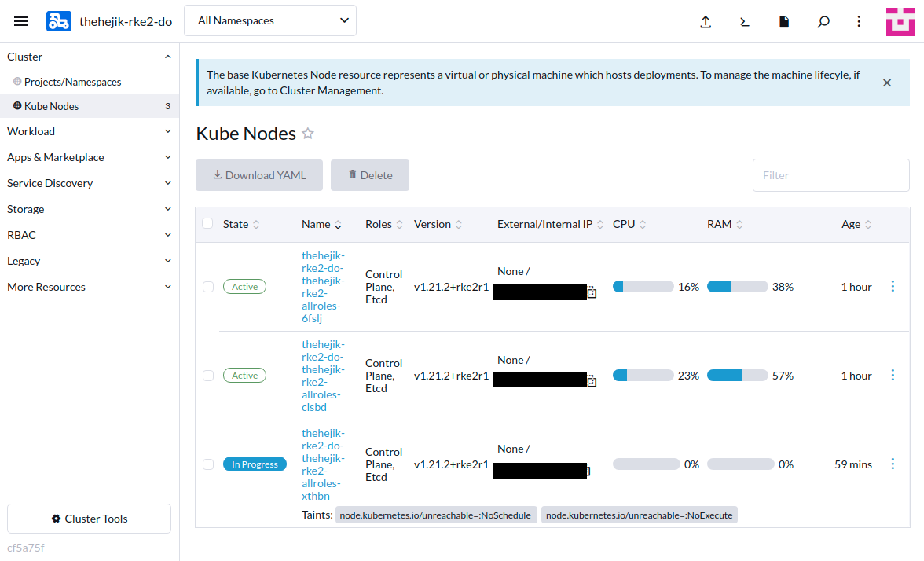Open the Download Kubeconfig file icon
Viewport: 924px width, 561px height.
pos(783,21)
